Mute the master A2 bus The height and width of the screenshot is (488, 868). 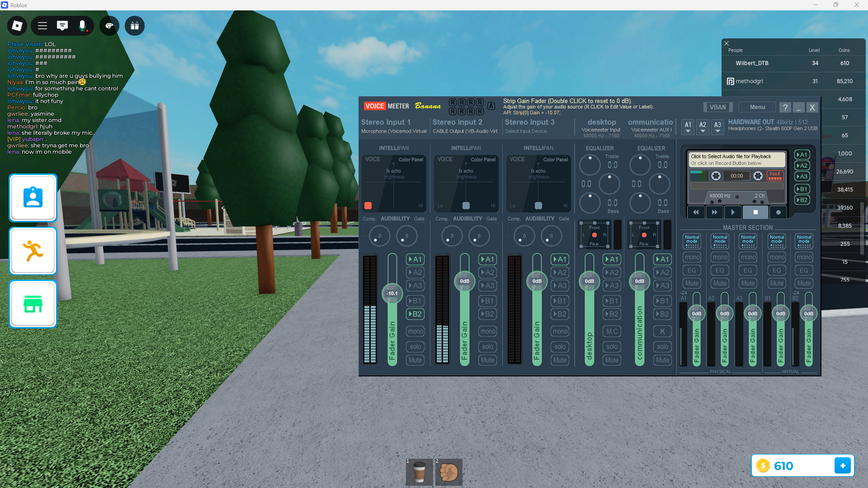point(720,283)
